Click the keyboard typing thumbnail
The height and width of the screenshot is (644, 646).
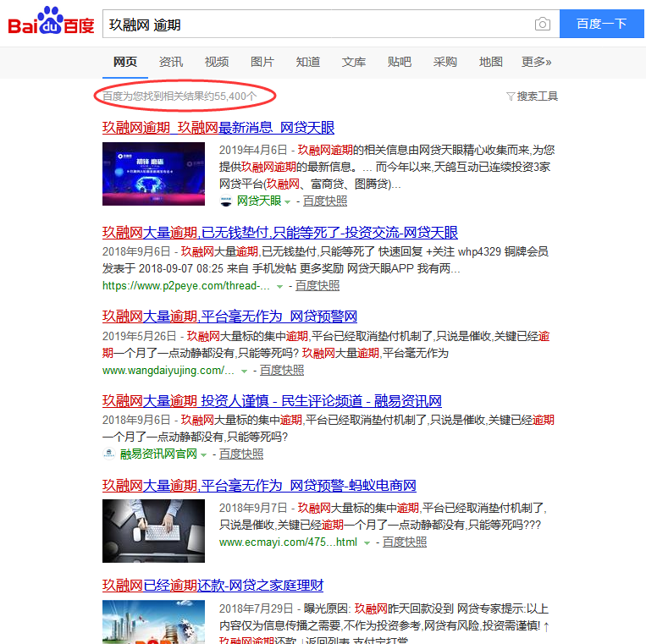click(x=154, y=531)
